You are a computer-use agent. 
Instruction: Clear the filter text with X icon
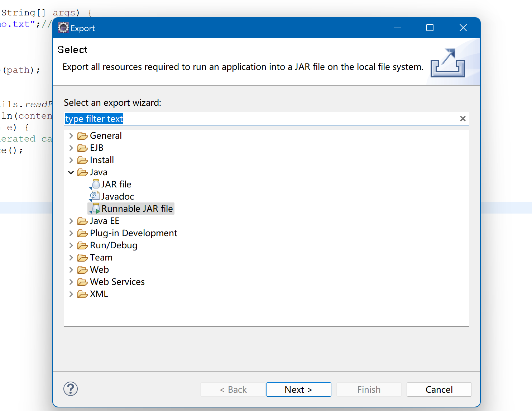[x=462, y=119]
